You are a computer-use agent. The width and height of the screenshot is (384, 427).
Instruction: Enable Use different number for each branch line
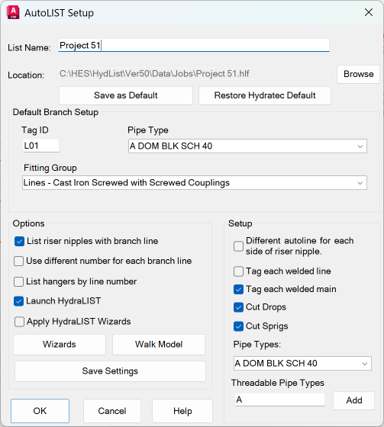tap(19, 261)
